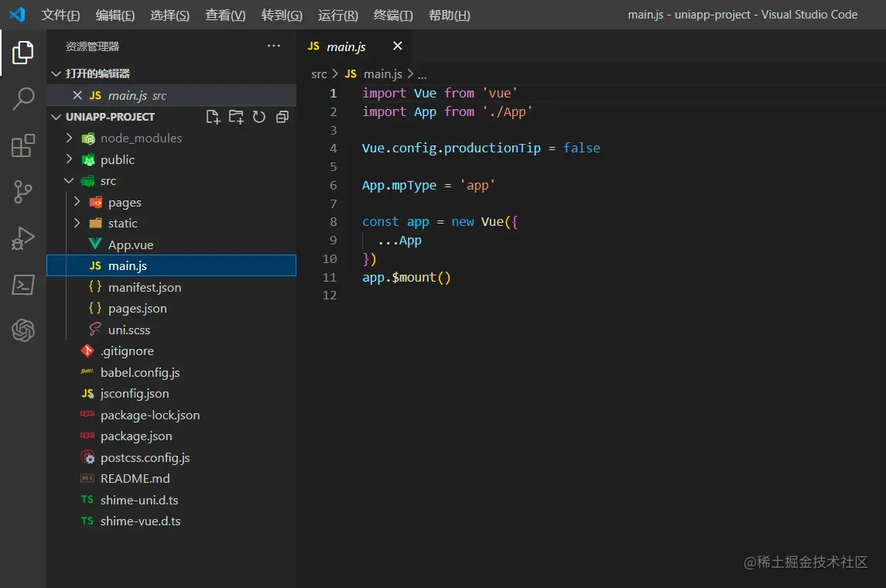Expand the public folder
886x588 pixels.
pos(69,159)
